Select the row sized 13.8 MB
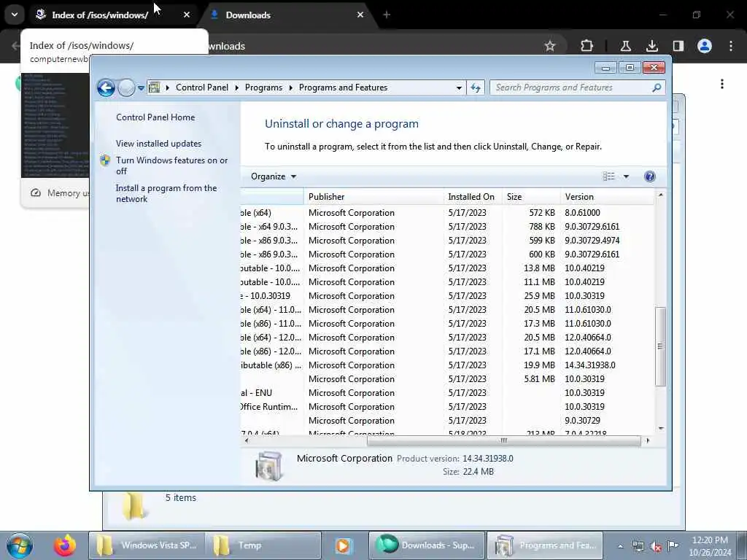Viewport: 747px width, 560px height. [448, 268]
